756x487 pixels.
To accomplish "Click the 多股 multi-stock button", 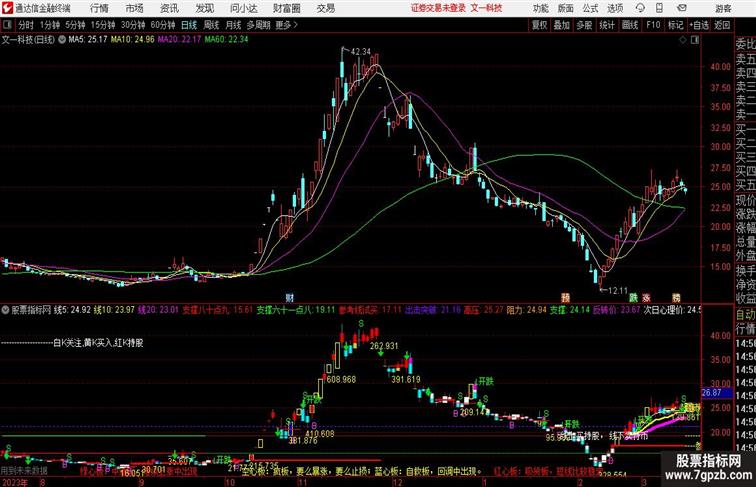I will click(x=584, y=25).
